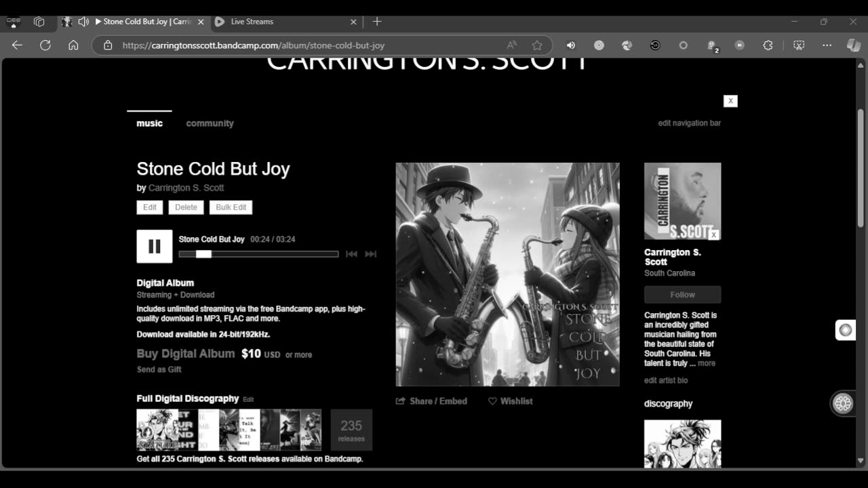Click the Ghostery extension icon with badge 2

tap(712, 45)
